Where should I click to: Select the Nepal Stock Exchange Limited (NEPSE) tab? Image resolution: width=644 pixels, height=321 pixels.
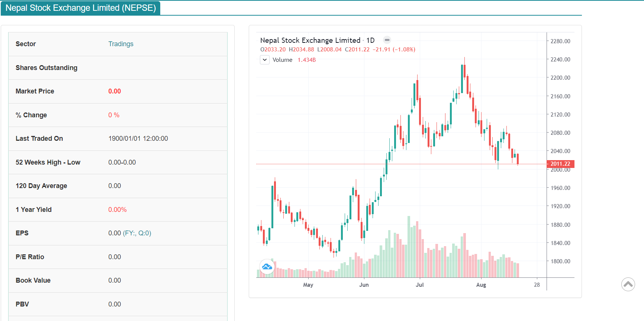pos(81,8)
